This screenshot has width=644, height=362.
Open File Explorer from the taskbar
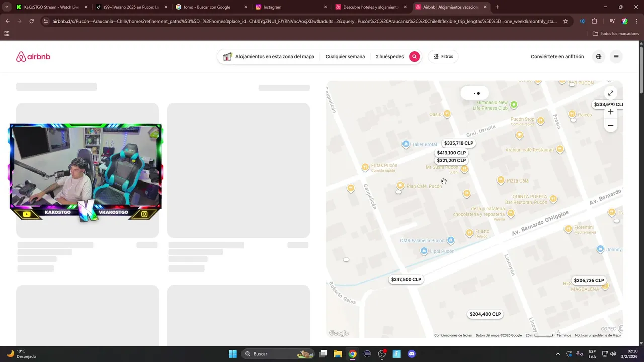point(338,354)
